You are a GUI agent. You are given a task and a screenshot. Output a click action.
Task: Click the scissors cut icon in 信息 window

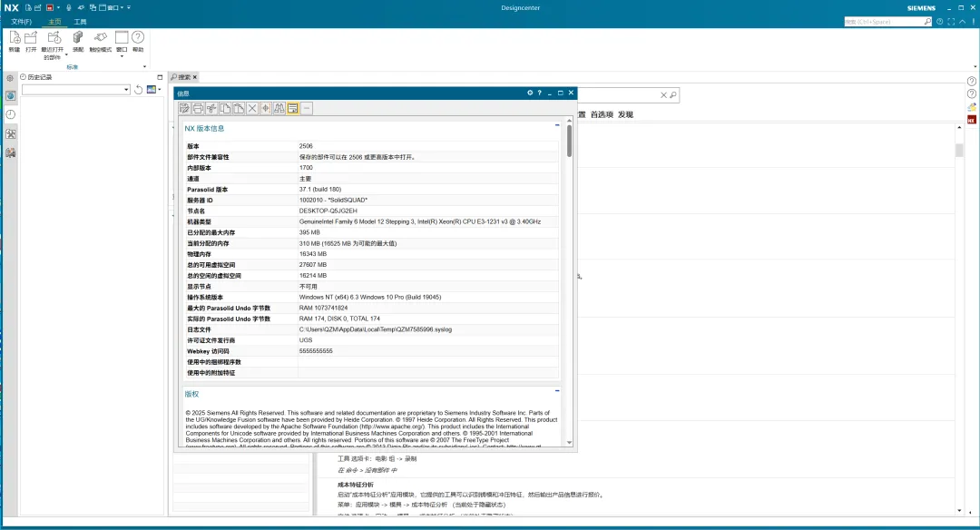pyautogui.click(x=211, y=108)
